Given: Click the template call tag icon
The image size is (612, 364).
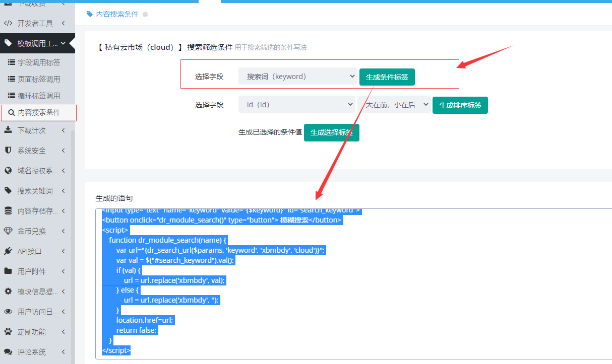Looking at the screenshot, I should tap(8, 43).
